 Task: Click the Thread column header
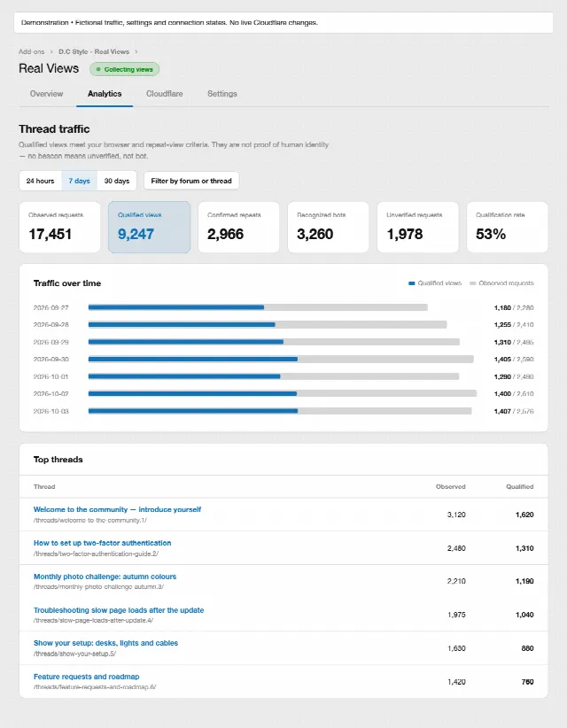44,486
